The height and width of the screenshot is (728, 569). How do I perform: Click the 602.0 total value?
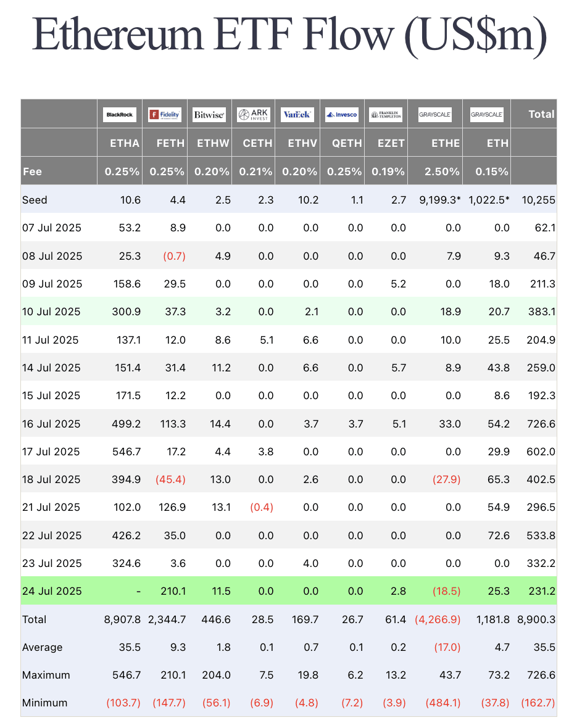[541, 452]
